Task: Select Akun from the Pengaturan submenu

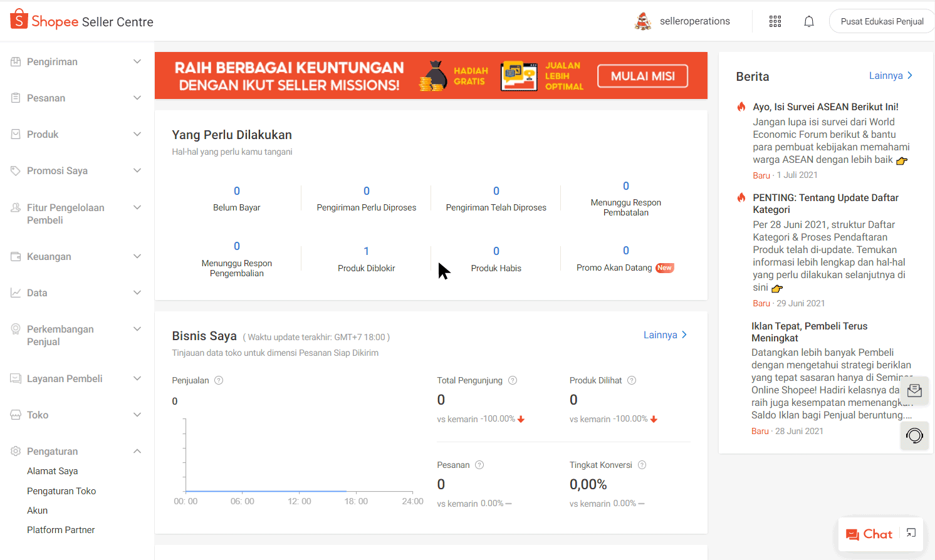Action: coord(37,510)
